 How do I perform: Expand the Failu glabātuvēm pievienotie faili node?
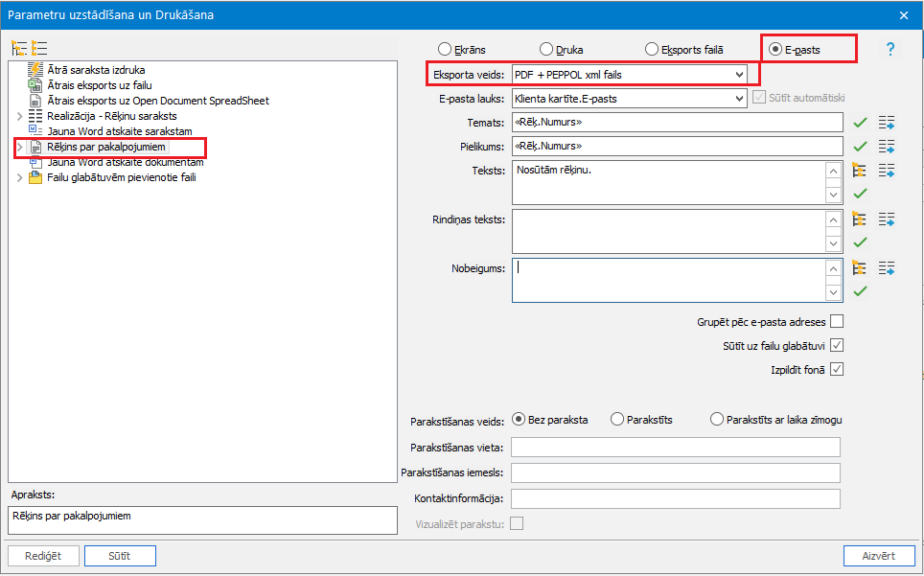20,177
